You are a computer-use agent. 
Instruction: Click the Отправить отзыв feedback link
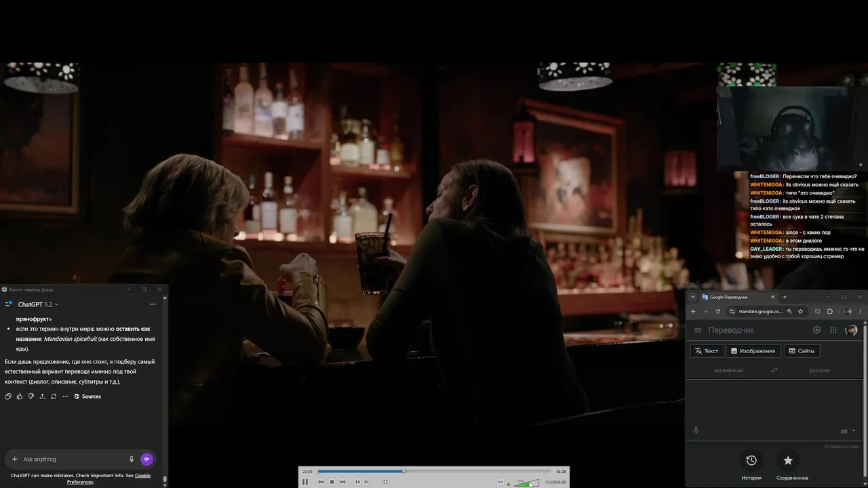coord(842,447)
